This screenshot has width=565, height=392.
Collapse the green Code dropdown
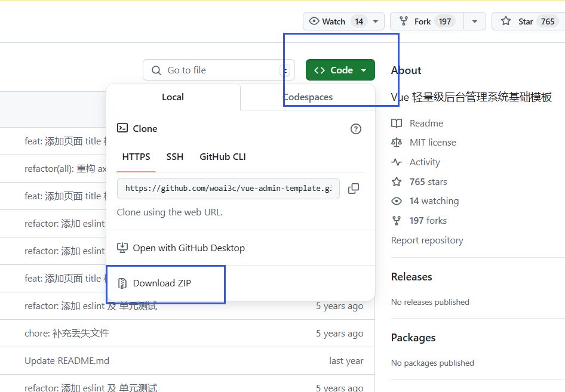[340, 70]
